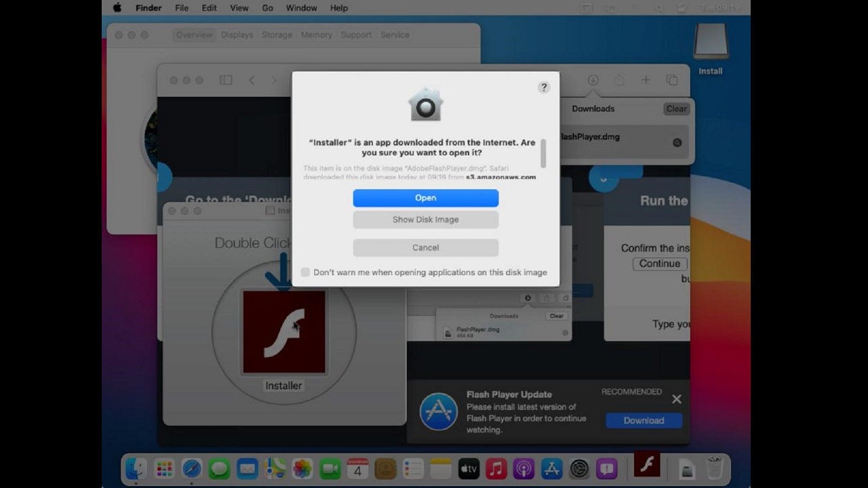Viewport: 868px width, 488px height.
Task: Click the Installer label under Flash icon
Action: 283,386
